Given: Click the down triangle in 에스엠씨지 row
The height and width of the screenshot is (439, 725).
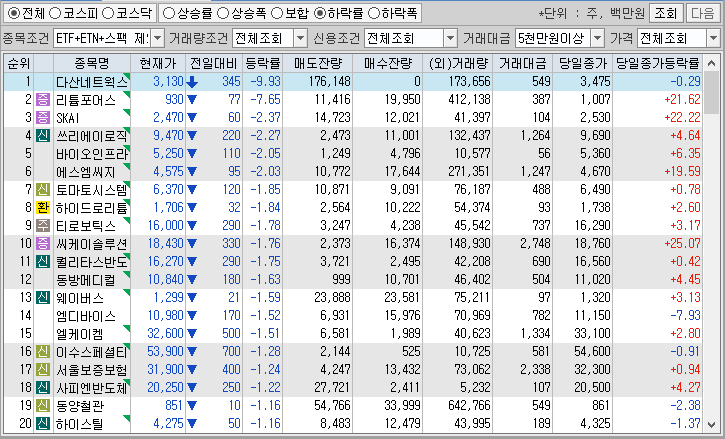Looking at the screenshot, I should coord(192,172).
